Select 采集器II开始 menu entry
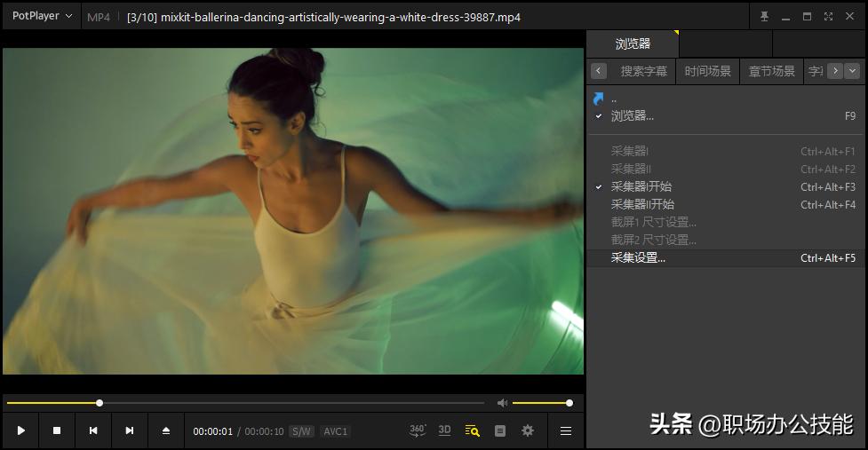This screenshot has height=450, width=868. tap(726, 204)
